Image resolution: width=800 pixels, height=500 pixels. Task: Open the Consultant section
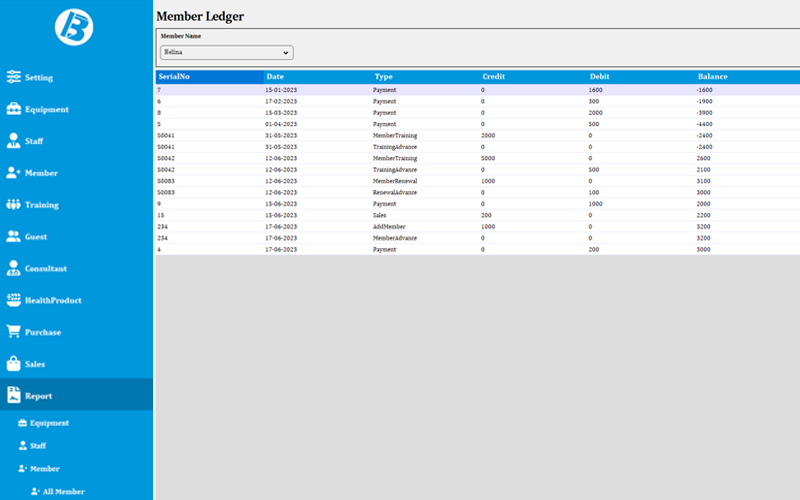click(77, 268)
